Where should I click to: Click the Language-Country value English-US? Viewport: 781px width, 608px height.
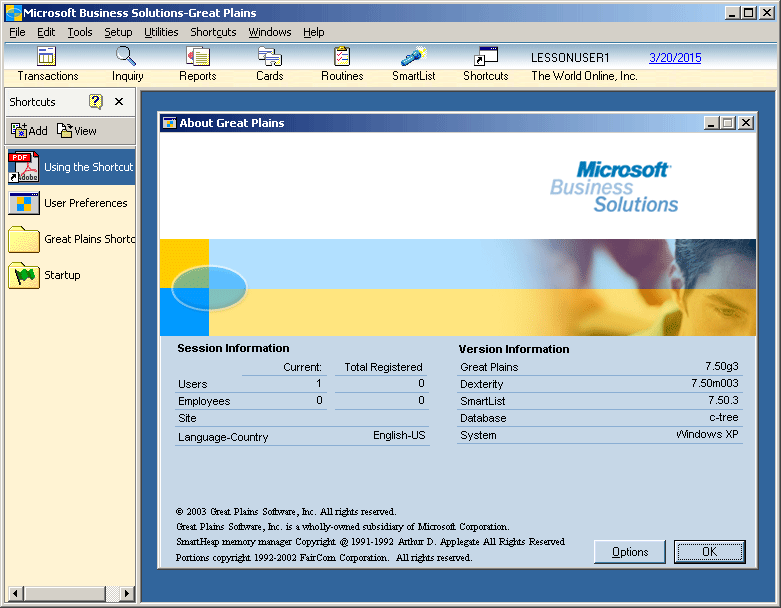click(399, 435)
